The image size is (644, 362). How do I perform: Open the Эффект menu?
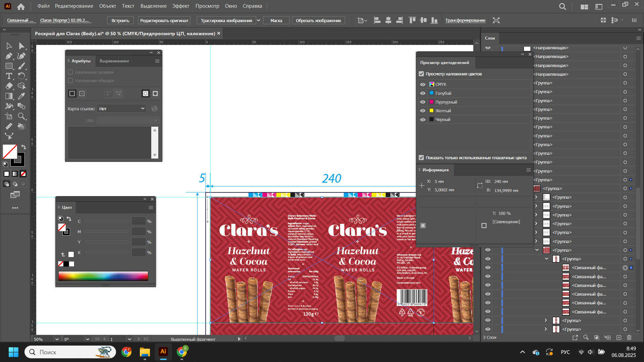(x=180, y=6)
